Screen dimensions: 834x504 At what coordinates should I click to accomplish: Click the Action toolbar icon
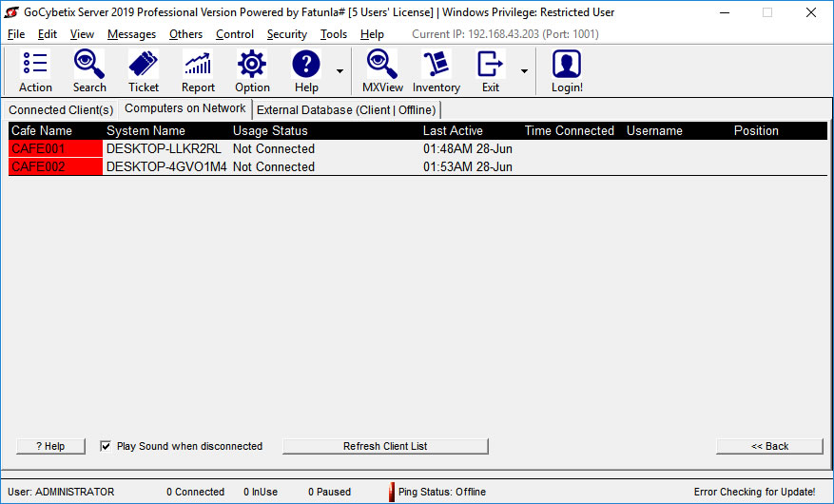[35, 71]
